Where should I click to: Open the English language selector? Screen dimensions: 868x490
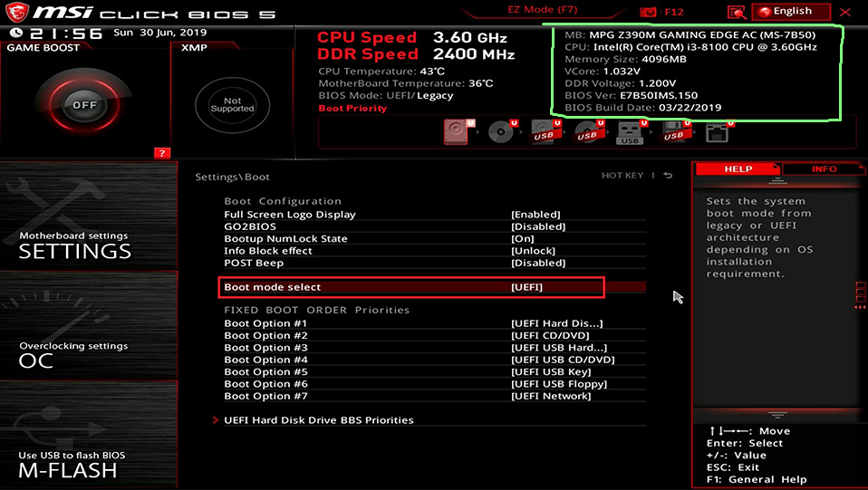(791, 12)
